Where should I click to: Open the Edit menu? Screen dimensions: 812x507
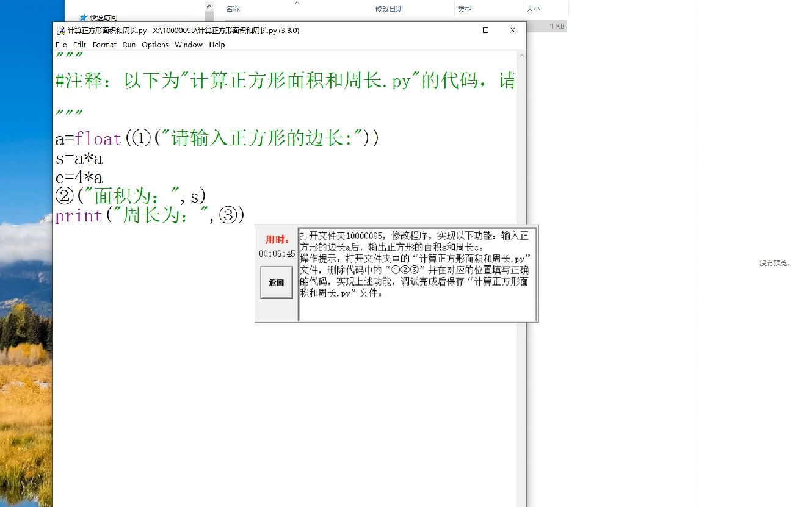pyautogui.click(x=79, y=45)
